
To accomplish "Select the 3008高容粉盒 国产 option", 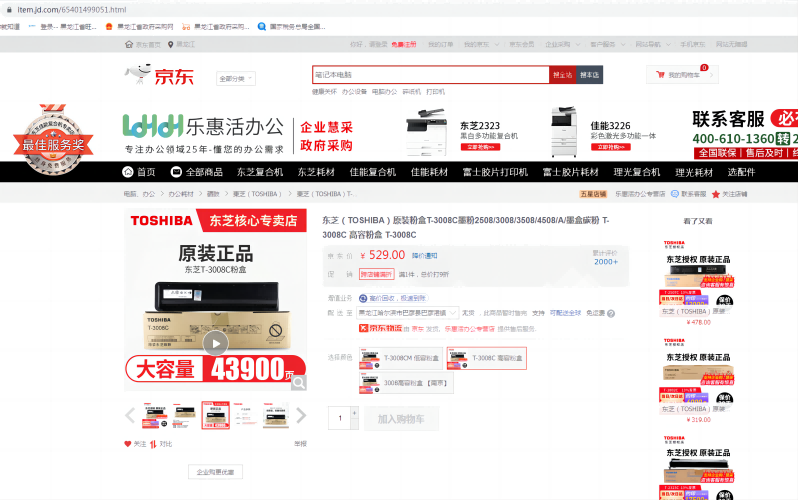I will (x=406, y=383).
